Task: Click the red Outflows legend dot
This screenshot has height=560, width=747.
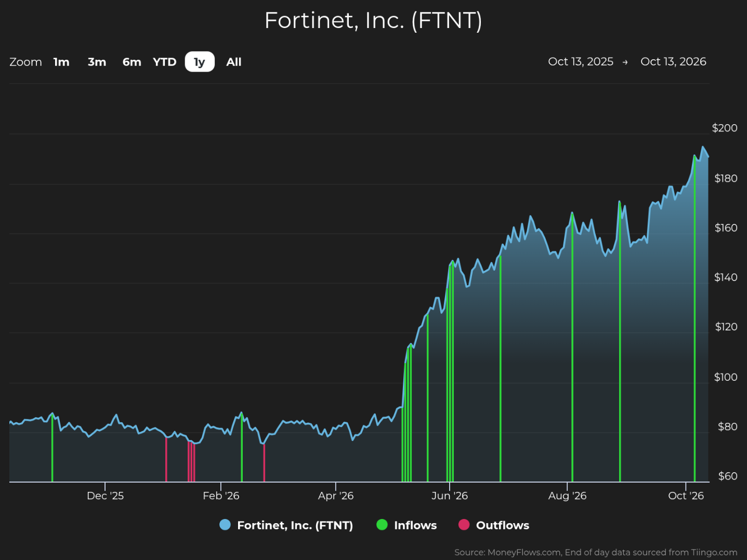Action: pos(464,525)
